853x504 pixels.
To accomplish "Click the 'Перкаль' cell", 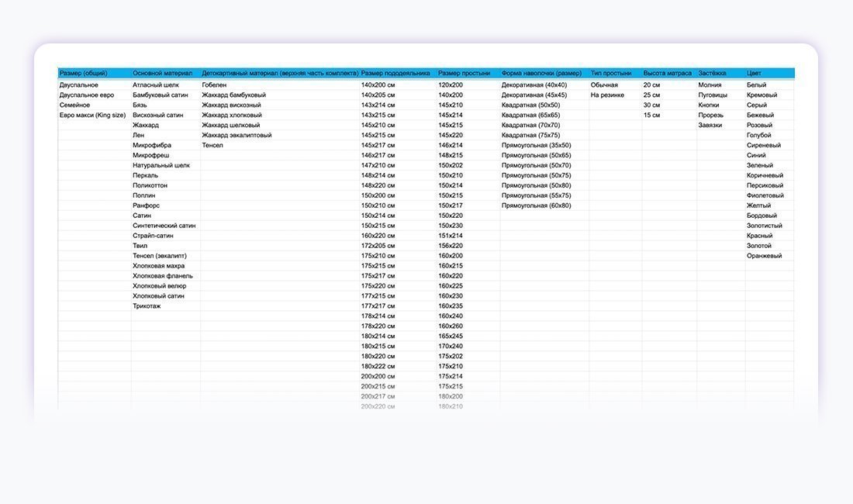I will click(145, 175).
